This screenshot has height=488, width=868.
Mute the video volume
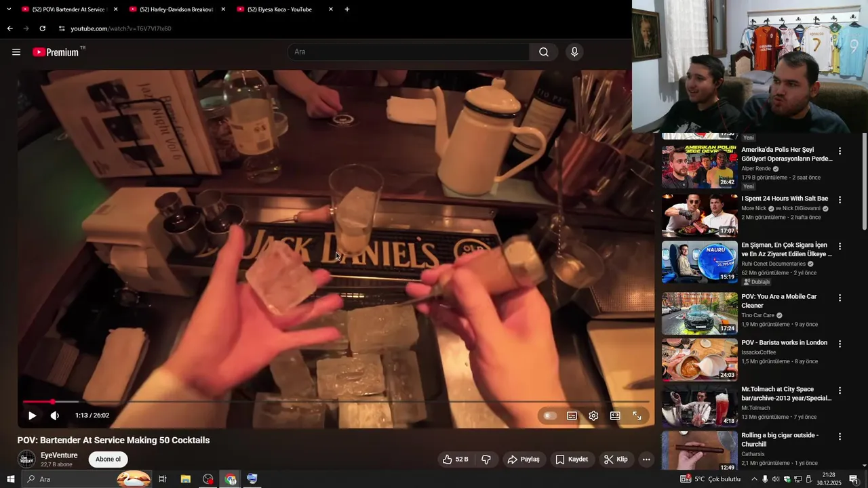pyautogui.click(x=55, y=415)
